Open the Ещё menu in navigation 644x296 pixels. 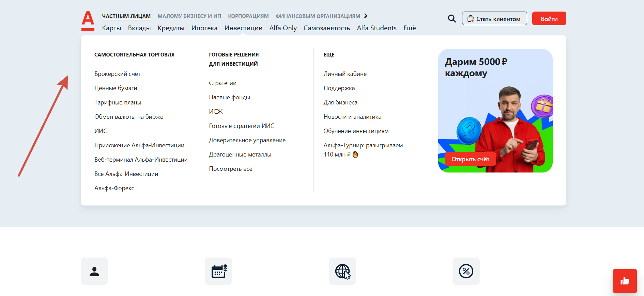click(410, 28)
